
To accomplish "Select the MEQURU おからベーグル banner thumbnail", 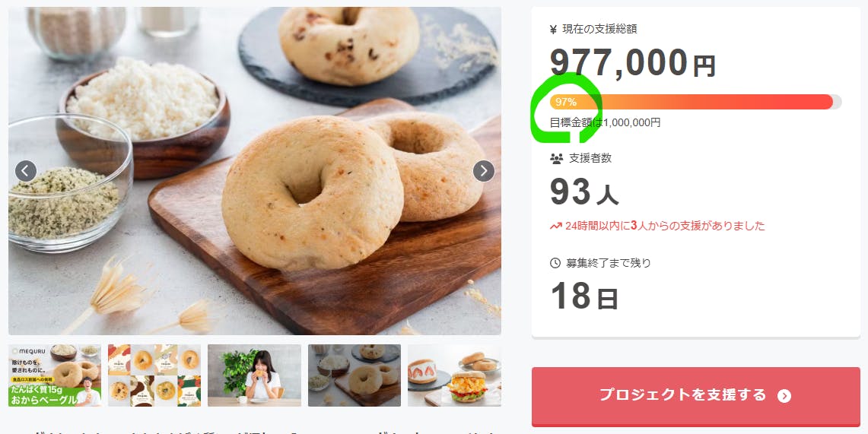I will pyautogui.click(x=55, y=375).
